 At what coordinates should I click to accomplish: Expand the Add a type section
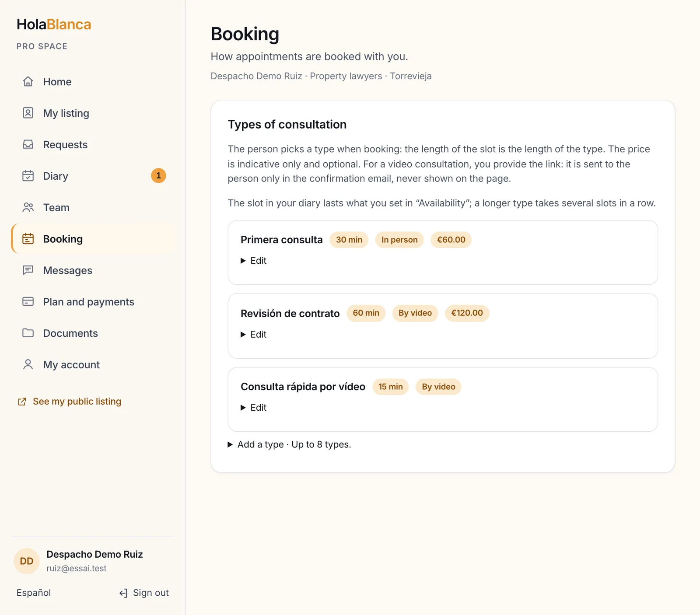(x=289, y=444)
